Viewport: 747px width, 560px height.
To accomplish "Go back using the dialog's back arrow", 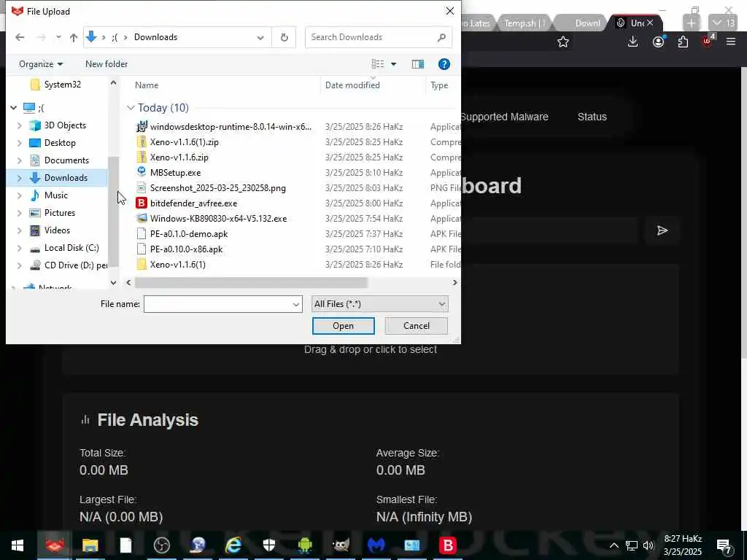I will pyautogui.click(x=20, y=37).
